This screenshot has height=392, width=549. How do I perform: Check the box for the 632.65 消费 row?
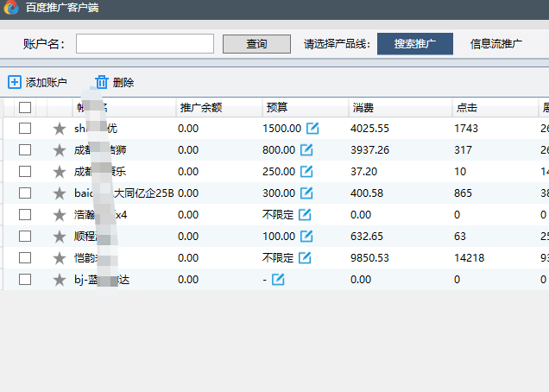coord(25,236)
